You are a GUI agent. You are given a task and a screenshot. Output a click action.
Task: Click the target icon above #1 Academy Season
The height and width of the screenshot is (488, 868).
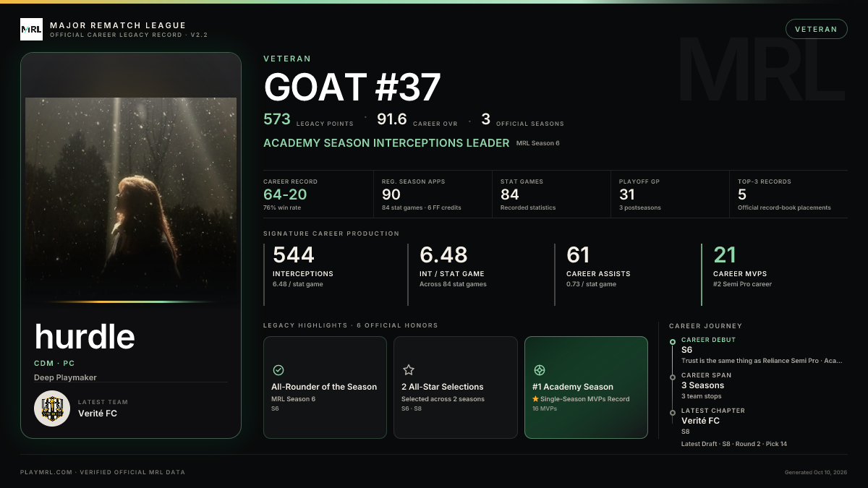click(539, 370)
